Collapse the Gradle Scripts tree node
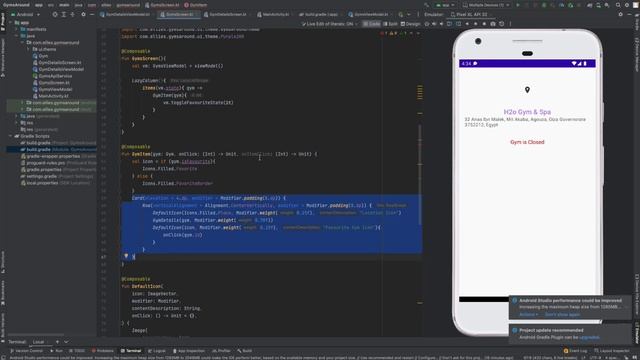This screenshot has height=360, width=640. tap(11, 136)
